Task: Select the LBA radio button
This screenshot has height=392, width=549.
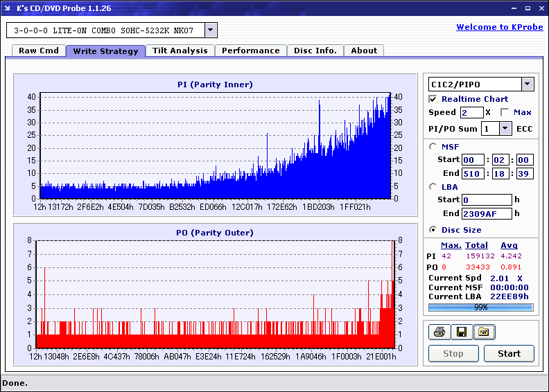Action: point(433,186)
